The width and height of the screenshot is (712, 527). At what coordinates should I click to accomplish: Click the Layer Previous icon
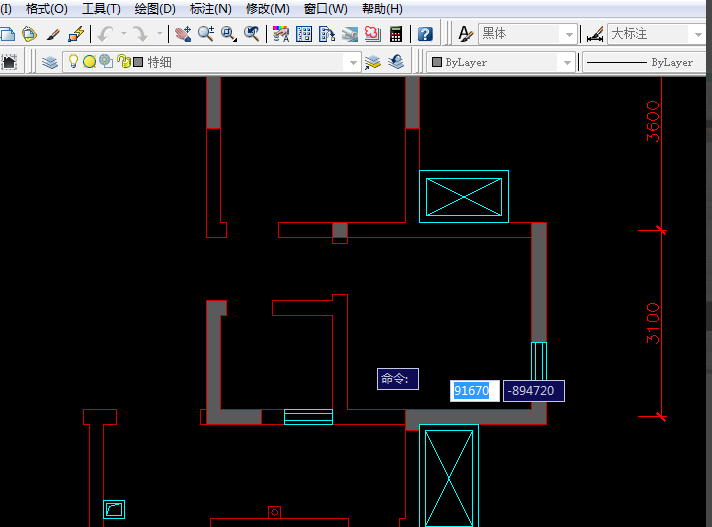click(396, 62)
